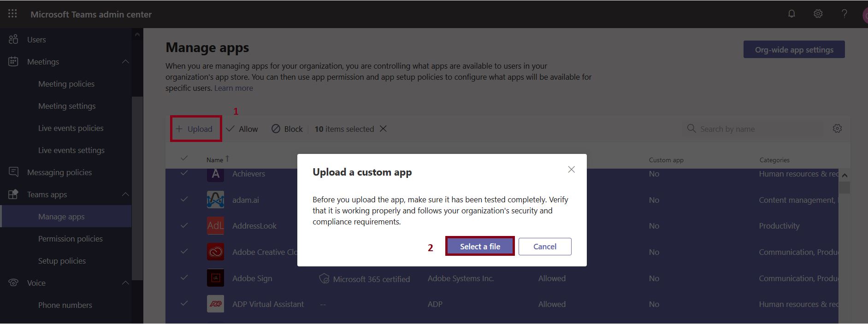
Task: Click the AddressLook app name
Action: [254, 226]
